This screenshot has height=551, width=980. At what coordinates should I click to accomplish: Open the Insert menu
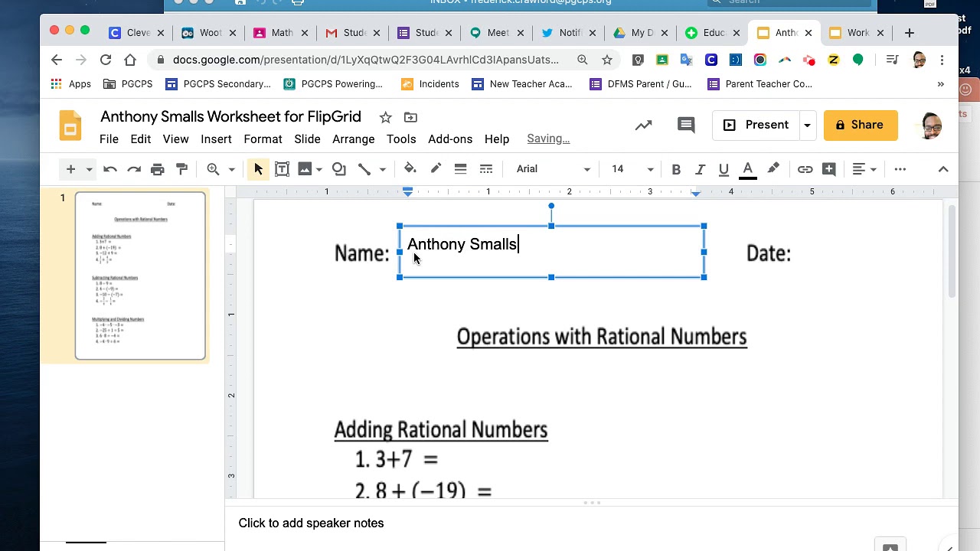[x=216, y=139]
